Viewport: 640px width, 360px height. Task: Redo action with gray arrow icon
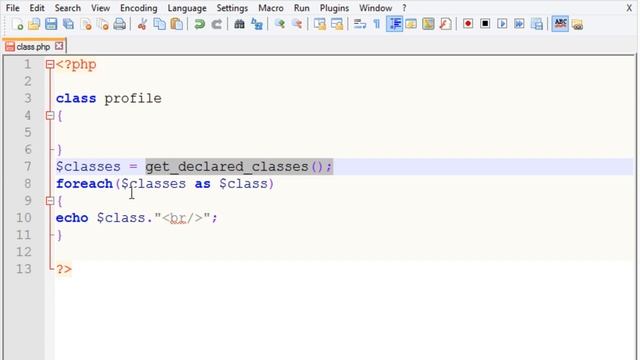click(216, 24)
